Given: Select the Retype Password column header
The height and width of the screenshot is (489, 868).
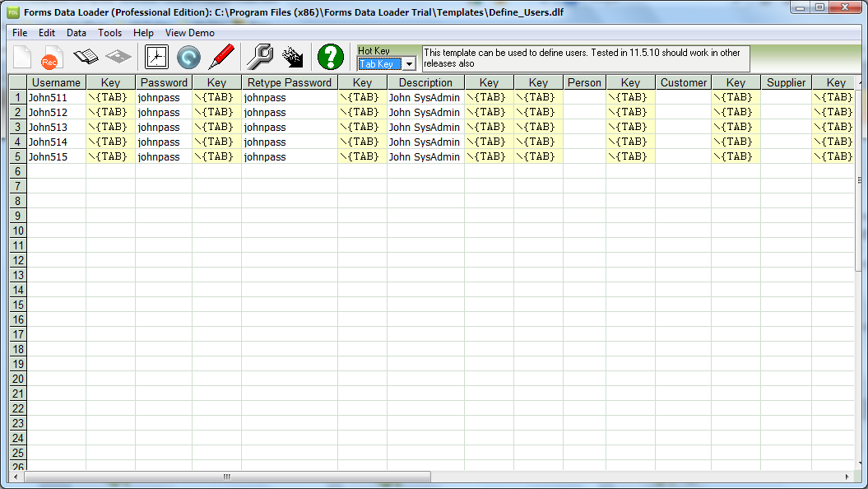Looking at the screenshot, I should pos(290,82).
